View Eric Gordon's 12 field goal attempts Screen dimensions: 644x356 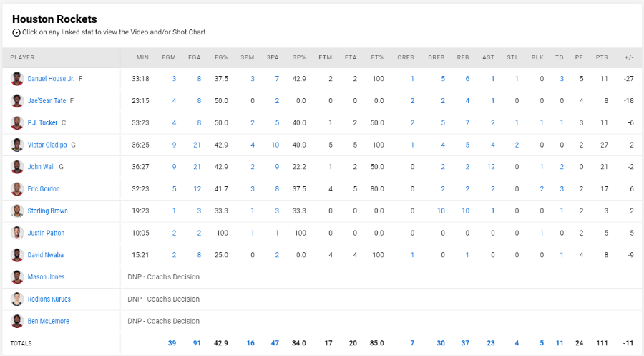tap(197, 189)
